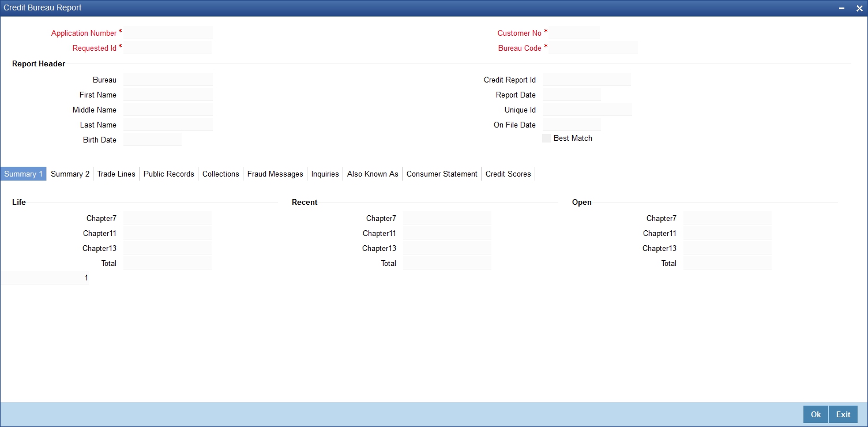This screenshot has width=868, height=427.
Task: Click the Report Date field
Action: (x=572, y=95)
